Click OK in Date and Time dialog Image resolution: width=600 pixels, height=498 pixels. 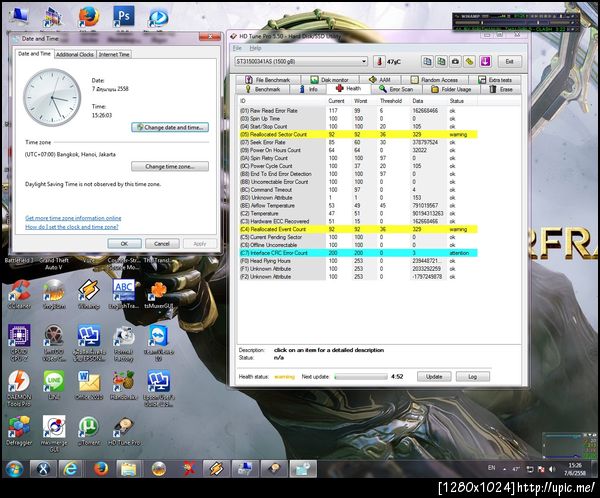point(124,243)
